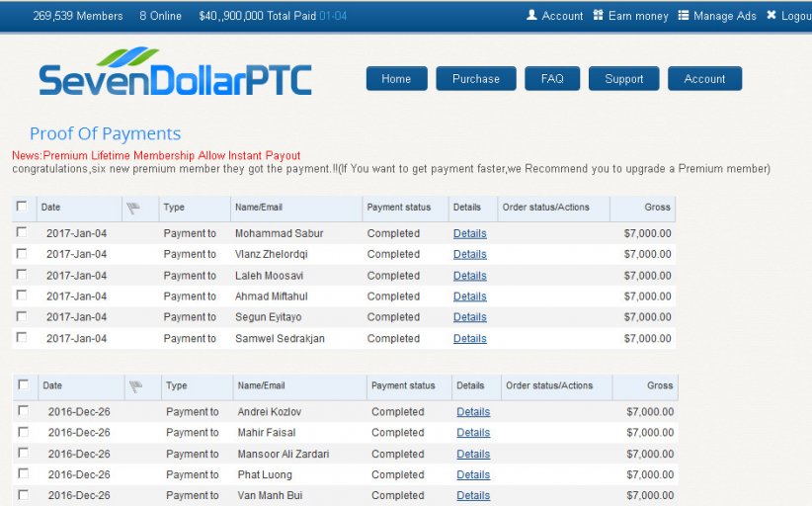
Task: Toggle checkbox for Samwel Sedrakjan row
Action: click(22, 337)
